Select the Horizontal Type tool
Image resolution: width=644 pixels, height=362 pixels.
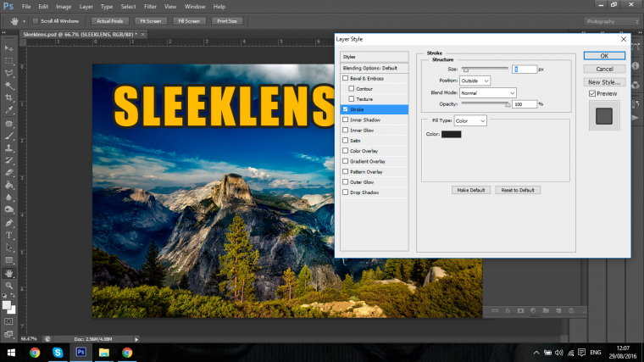click(8, 236)
